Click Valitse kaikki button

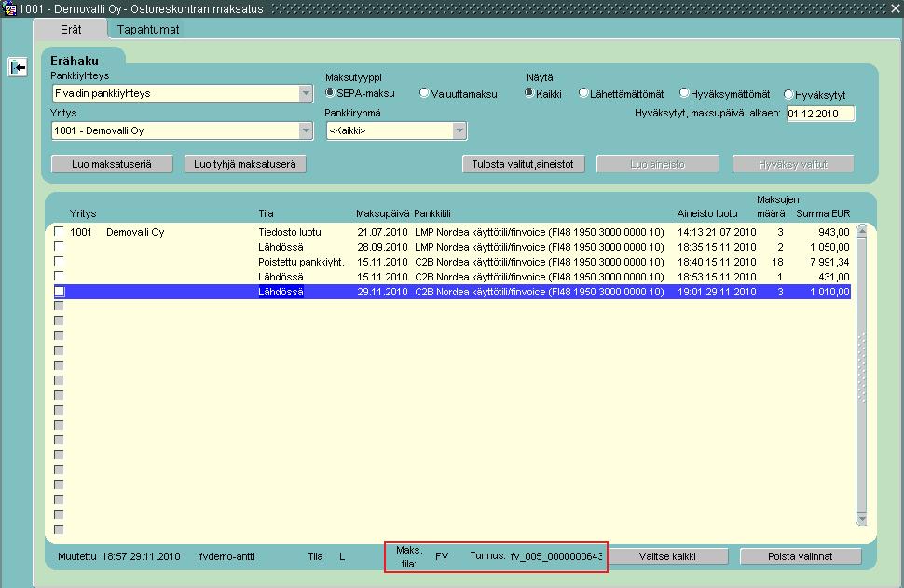667,556
